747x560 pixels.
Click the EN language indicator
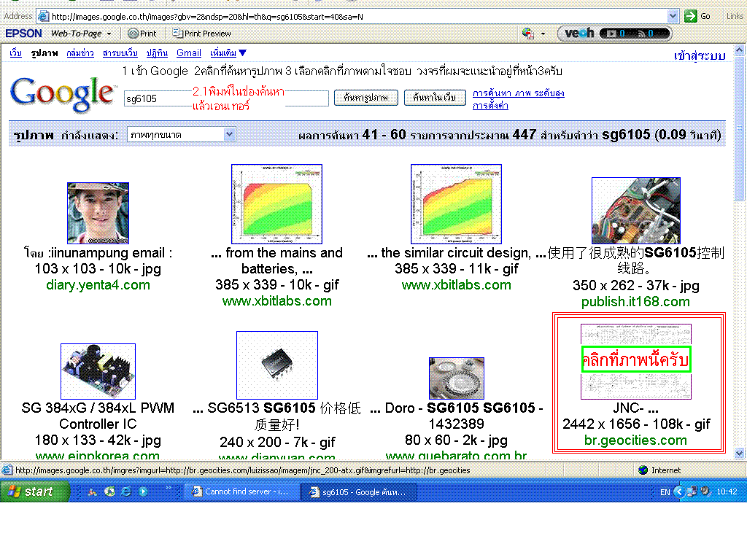(665, 492)
